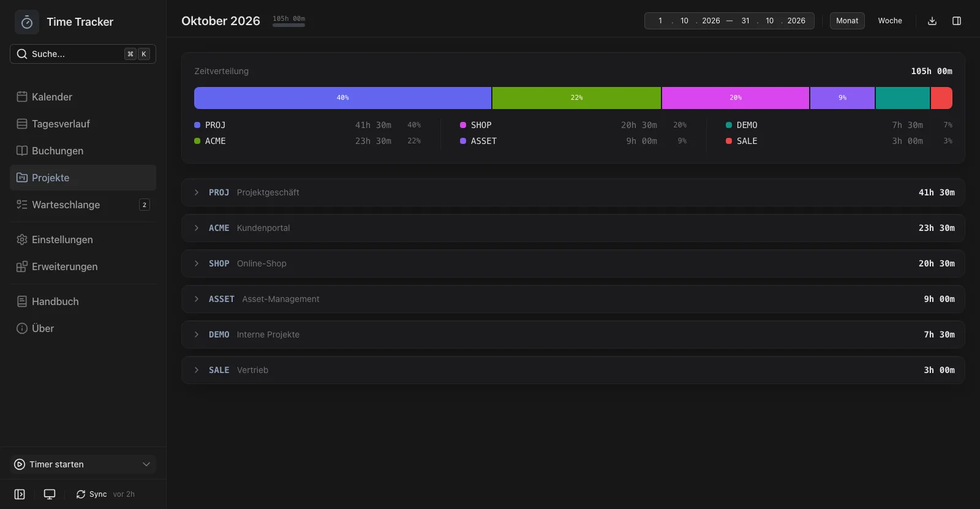The width and height of the screenshot is (980, 509).
Task: Toggle the right side panel icon
Action: 957,21
